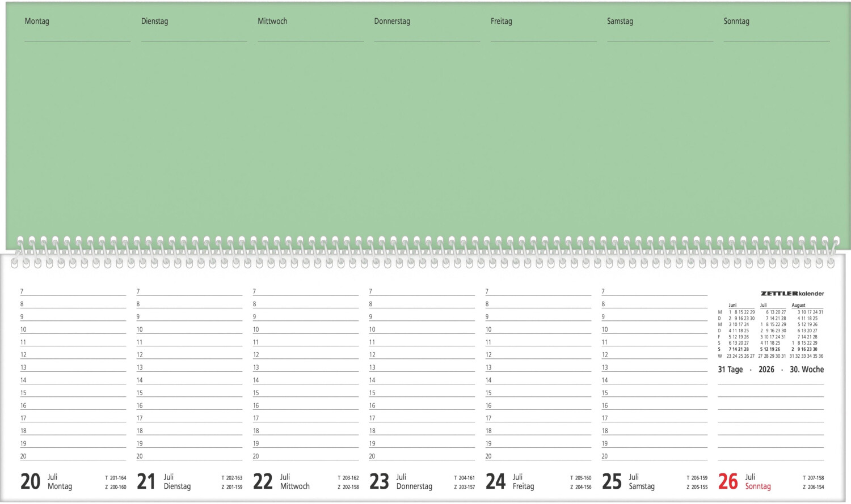Select the Donnerstag header on green cover

[392, 22]
